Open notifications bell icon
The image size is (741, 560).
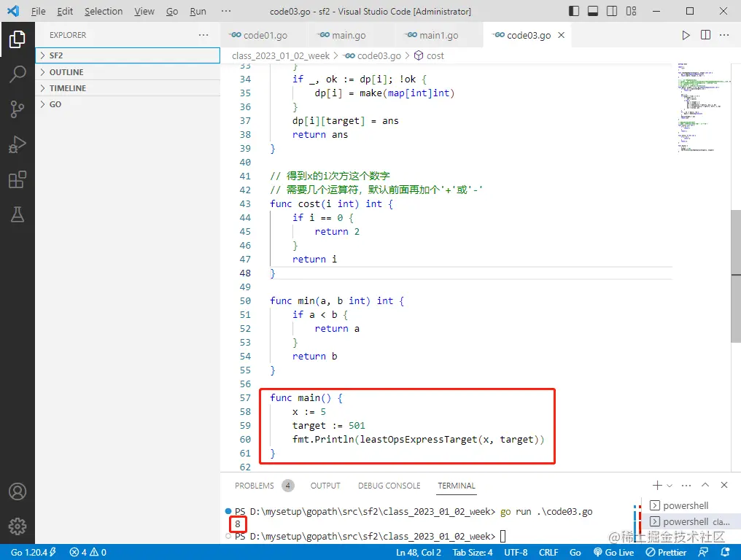tap(725, 552)
